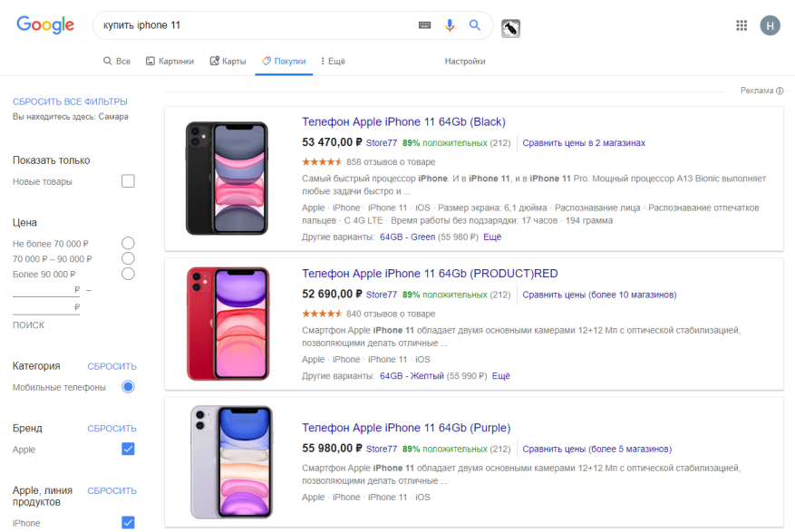Select price range Более 90 000 ₽
Screen dimensions: 795x532
point(128,274)
